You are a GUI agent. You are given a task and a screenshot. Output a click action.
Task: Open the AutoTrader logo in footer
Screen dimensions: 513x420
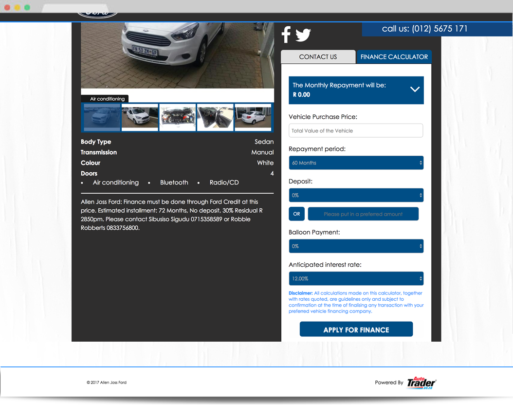click(421, 383)
